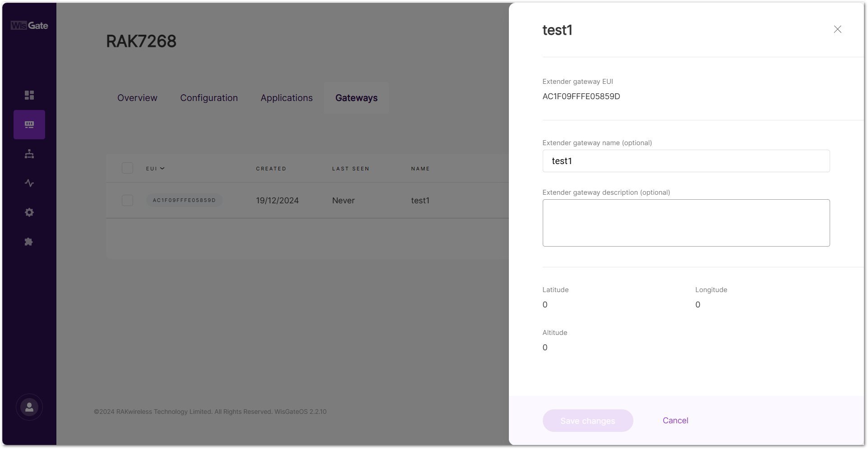Click the Extender gateway description textarea
Viewport: 868px width, 449px height.
point(686,223)
